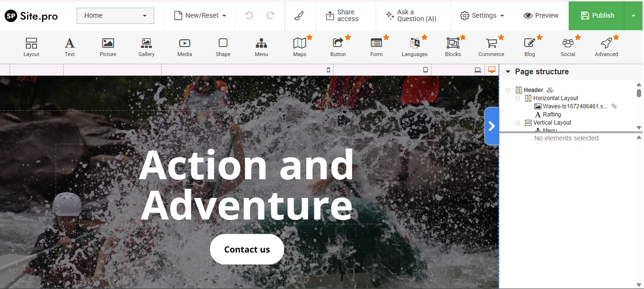Open the Home page dropdown

click(x=115, y=16)
